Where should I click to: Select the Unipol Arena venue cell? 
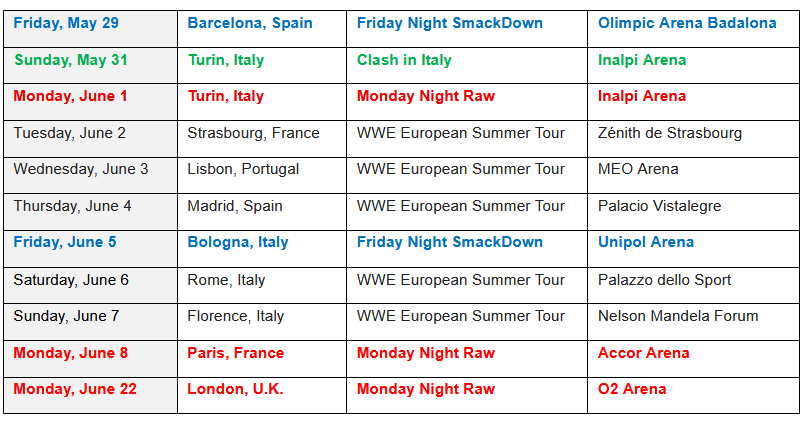[646, 242]
